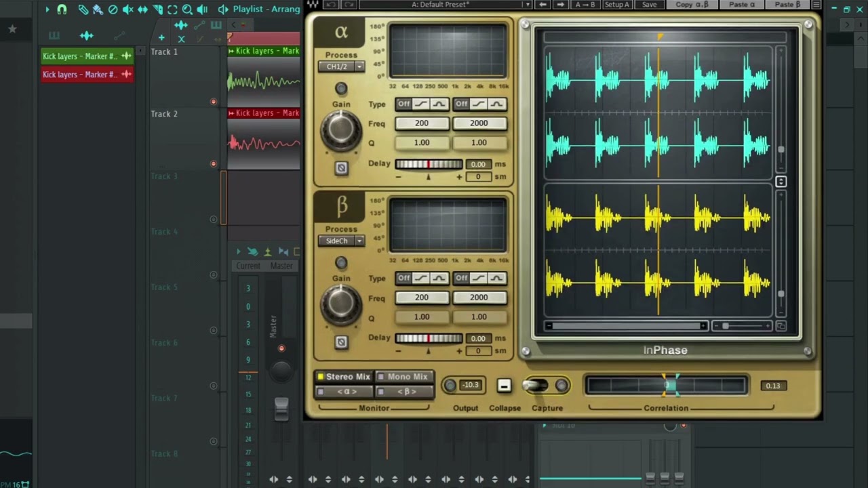
Task: Click alpha Freq 2000 field
Action: point(479,123)
